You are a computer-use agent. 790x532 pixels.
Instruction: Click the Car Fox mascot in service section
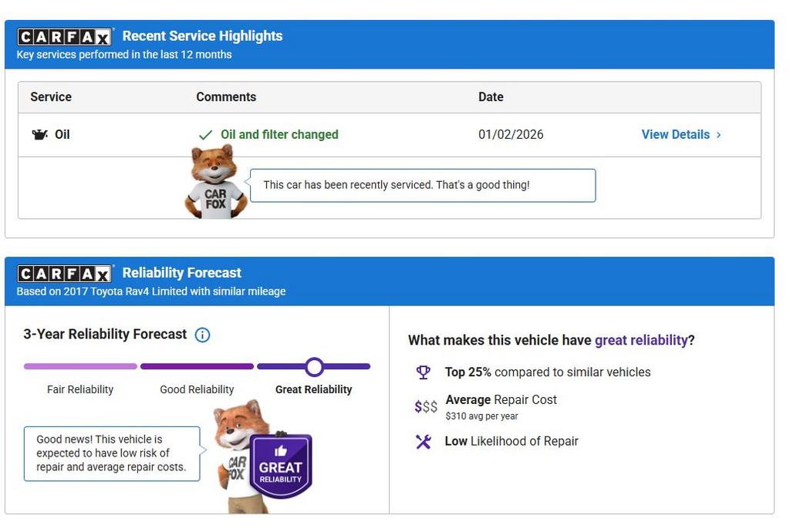(214, 182)
